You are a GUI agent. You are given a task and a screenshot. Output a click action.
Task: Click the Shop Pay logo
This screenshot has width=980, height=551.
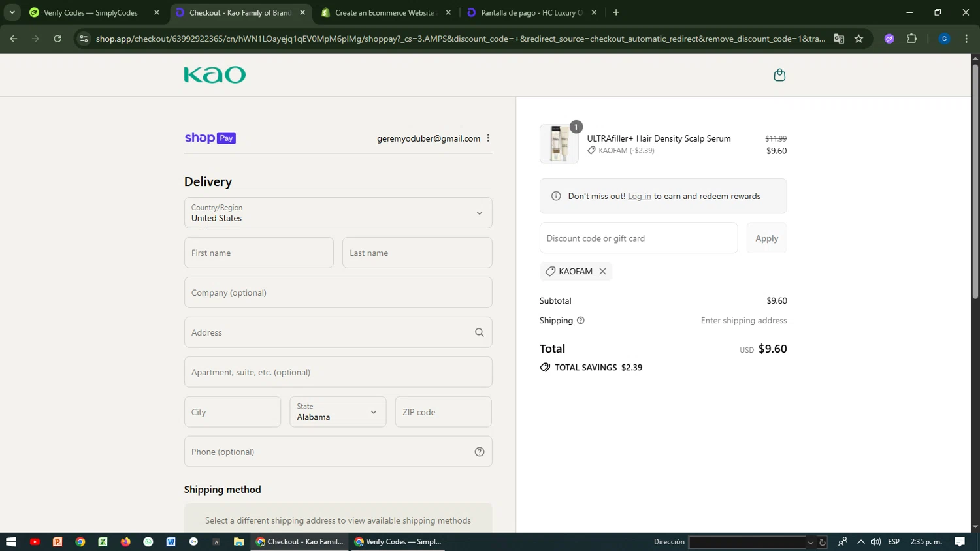(x=210, y=138)
